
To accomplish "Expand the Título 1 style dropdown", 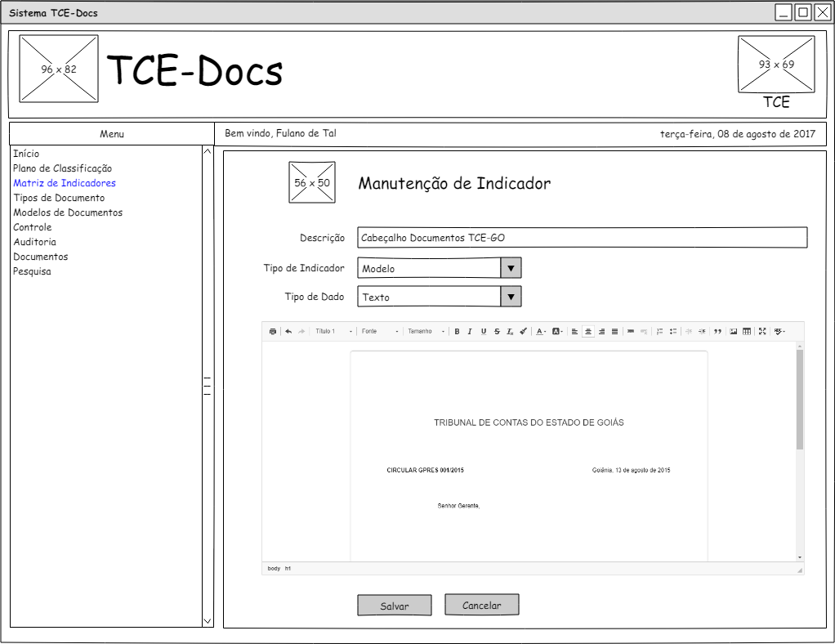I will coord(334,332).
